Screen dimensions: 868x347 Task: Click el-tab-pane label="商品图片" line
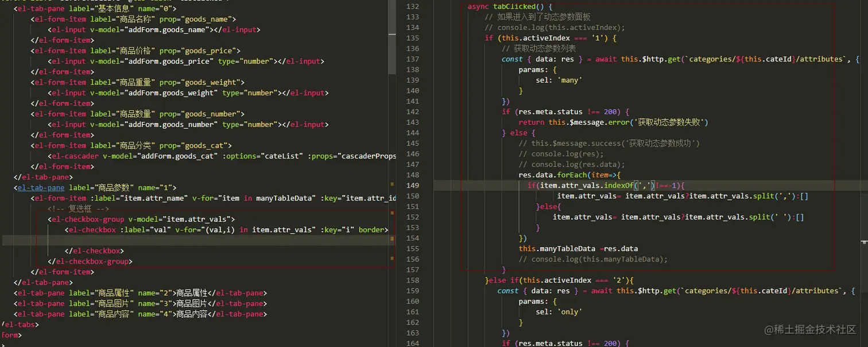140,303
